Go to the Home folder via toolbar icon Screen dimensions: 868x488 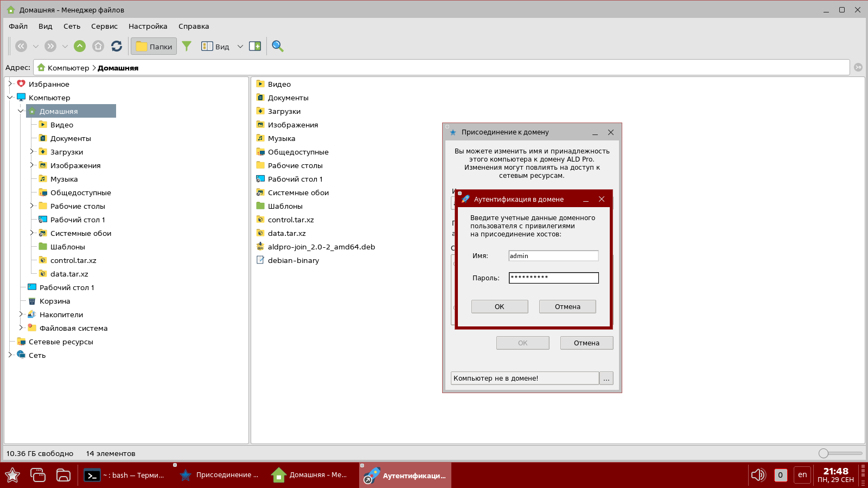[98, 46]
